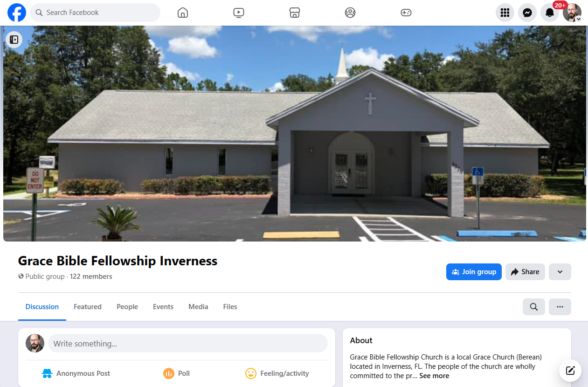
Task: Switch to the People tab
Action: click(x=127, y=307)
